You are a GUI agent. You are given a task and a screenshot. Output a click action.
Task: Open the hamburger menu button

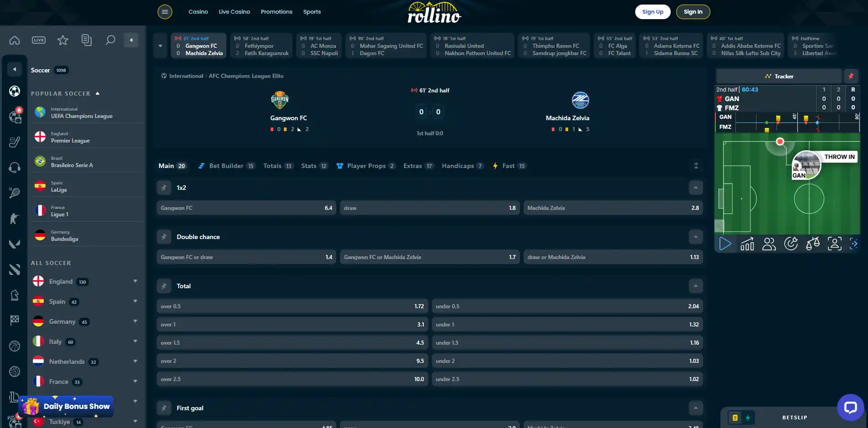(165, 12)
